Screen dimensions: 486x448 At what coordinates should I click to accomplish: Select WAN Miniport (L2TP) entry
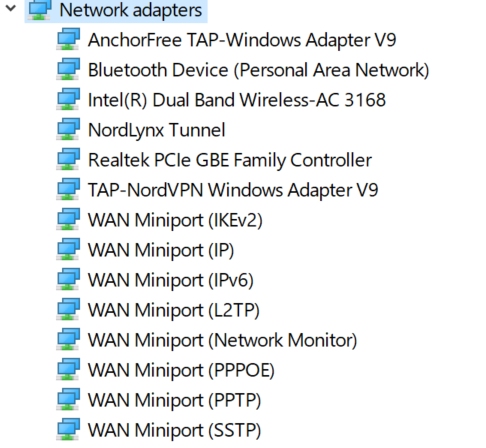(x=174, y=310)
